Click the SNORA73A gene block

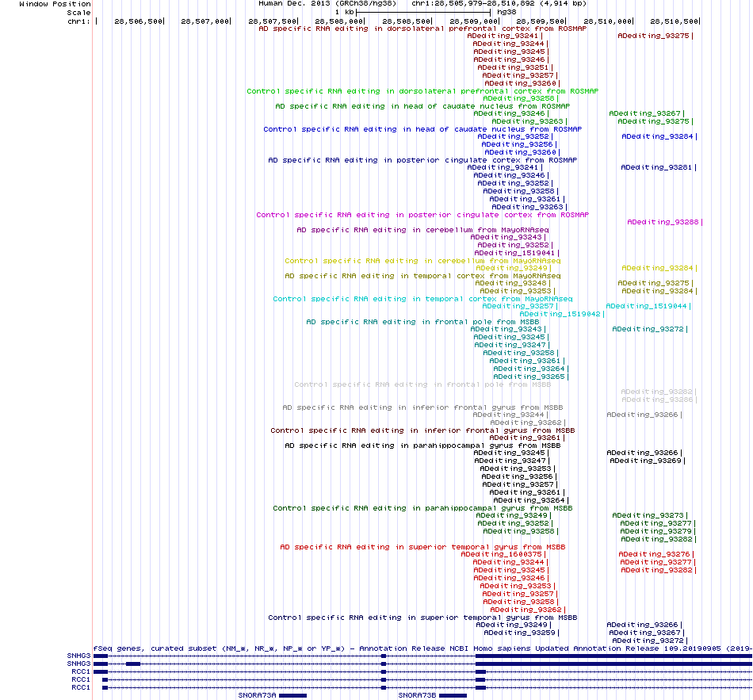pos(292,695)
